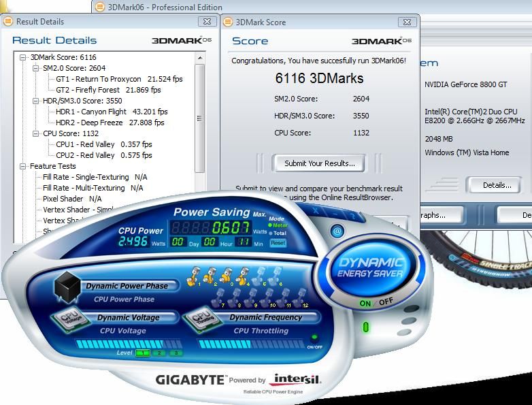The image size is (532, 405).
Task: Select the Total mode option
Action: pos(278,233)
